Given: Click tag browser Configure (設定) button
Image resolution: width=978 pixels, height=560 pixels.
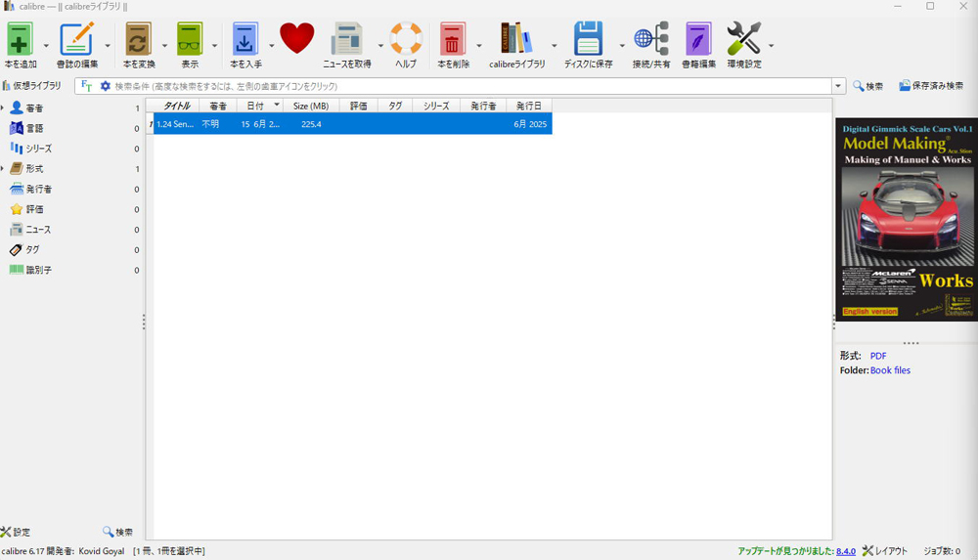Looking at the screenshot, I should click(x=16, y=532).
